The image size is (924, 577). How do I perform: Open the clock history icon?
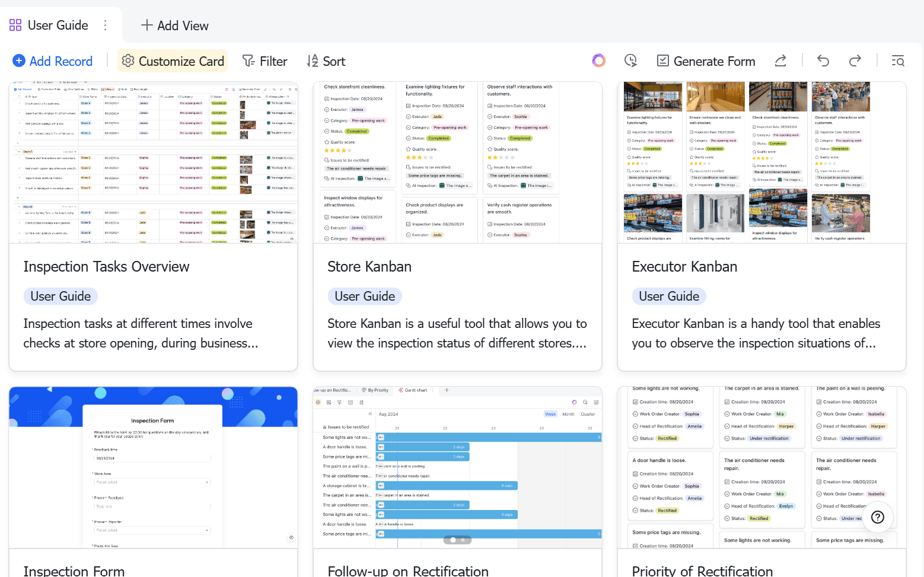pyautogui.click(x=630, y=60)
